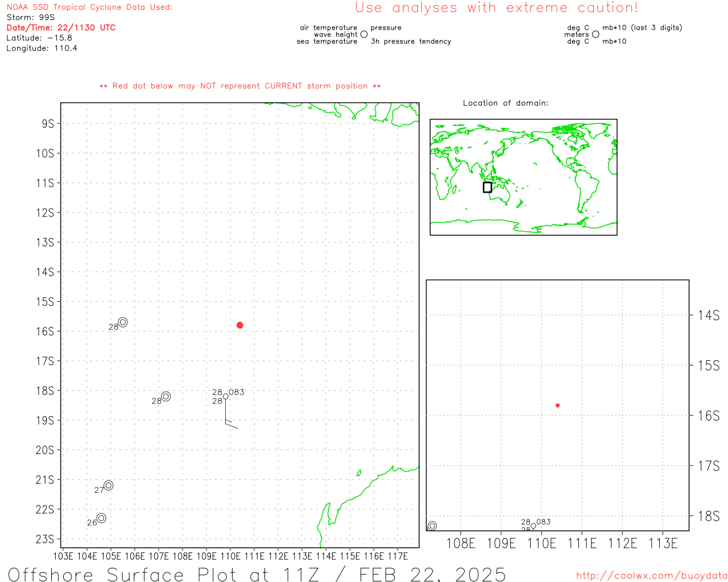Click the 114E longitude axis label

click(326, 556)
